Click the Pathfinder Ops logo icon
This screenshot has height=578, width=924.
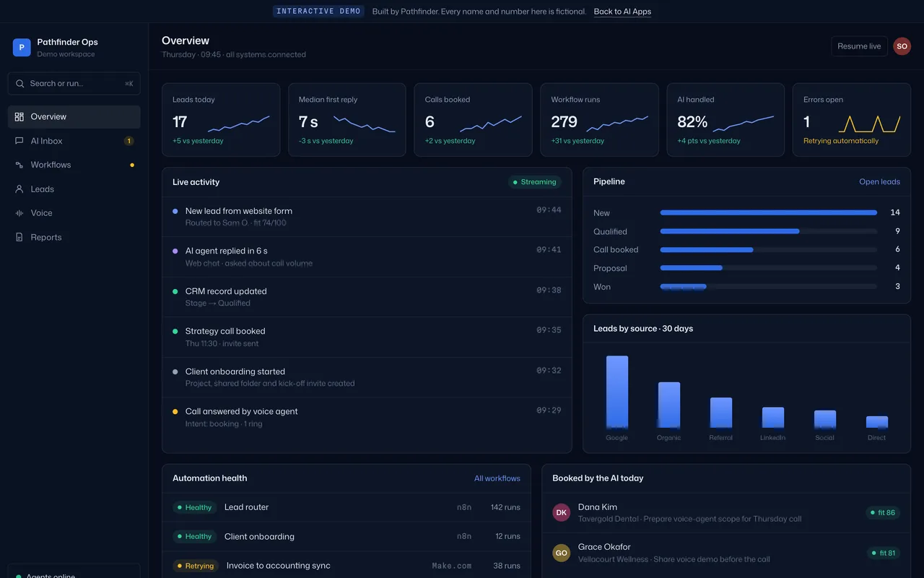22,48
